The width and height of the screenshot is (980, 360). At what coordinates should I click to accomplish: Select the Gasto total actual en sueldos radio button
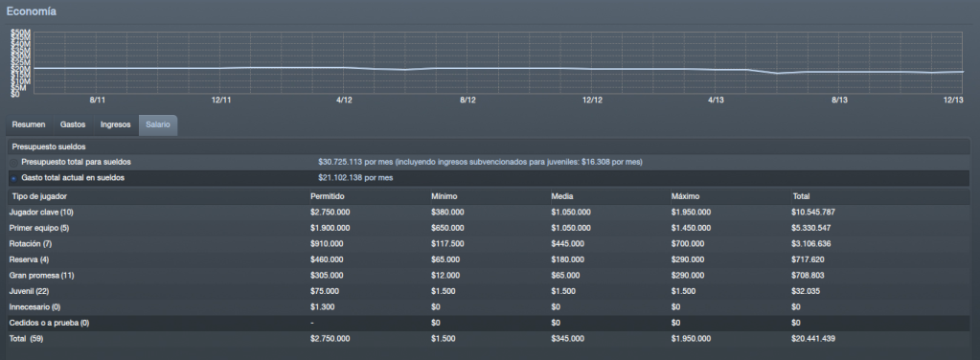point(13,178)
